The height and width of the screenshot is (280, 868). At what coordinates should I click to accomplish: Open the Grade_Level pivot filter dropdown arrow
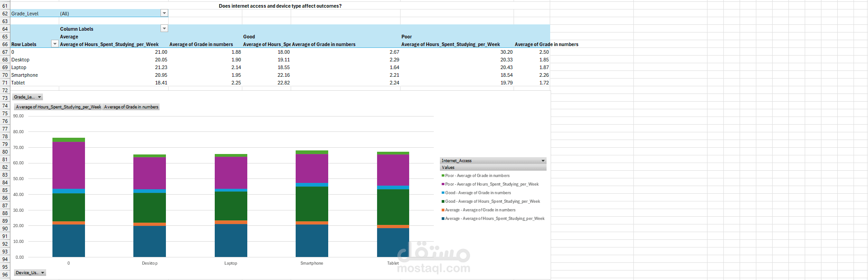(x=164, y=14)
